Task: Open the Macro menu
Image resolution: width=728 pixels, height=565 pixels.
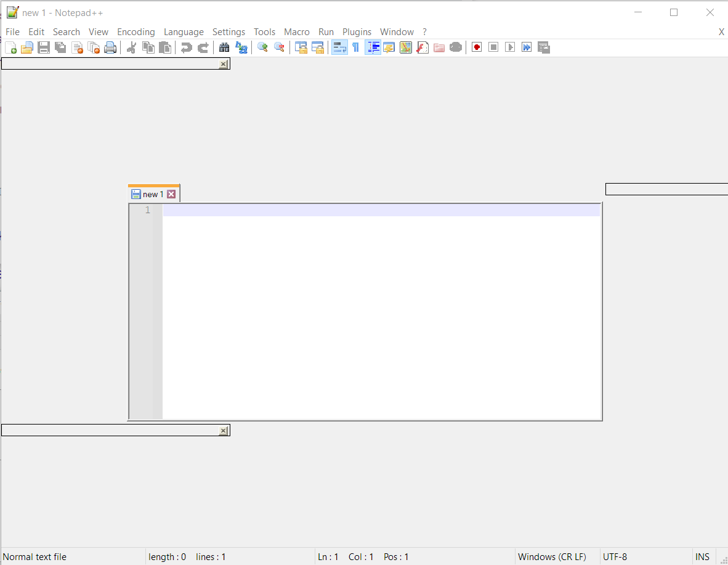Action: coord(297,31)
